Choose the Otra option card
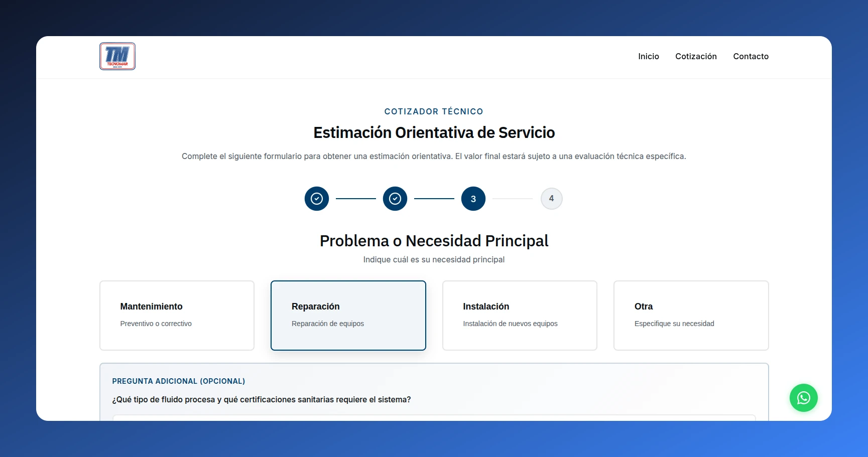 point(691,316)
